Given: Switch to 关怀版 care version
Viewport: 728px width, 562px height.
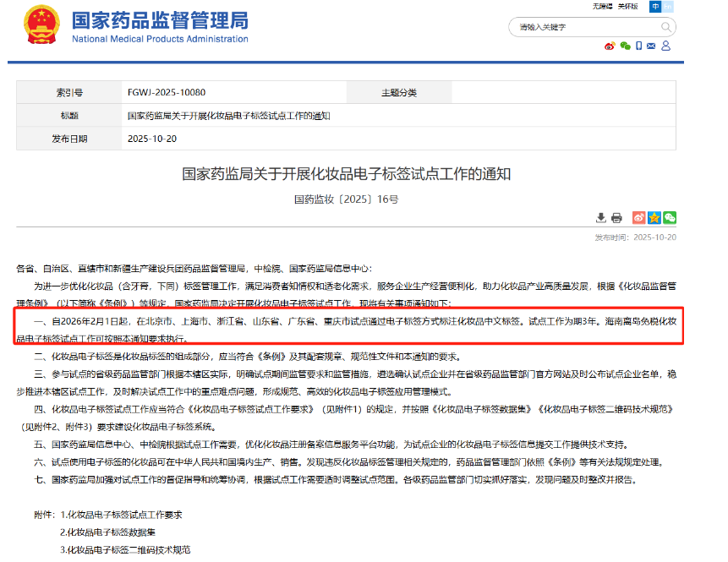Looking at the screenshot, I should click(x=627, y=7).
